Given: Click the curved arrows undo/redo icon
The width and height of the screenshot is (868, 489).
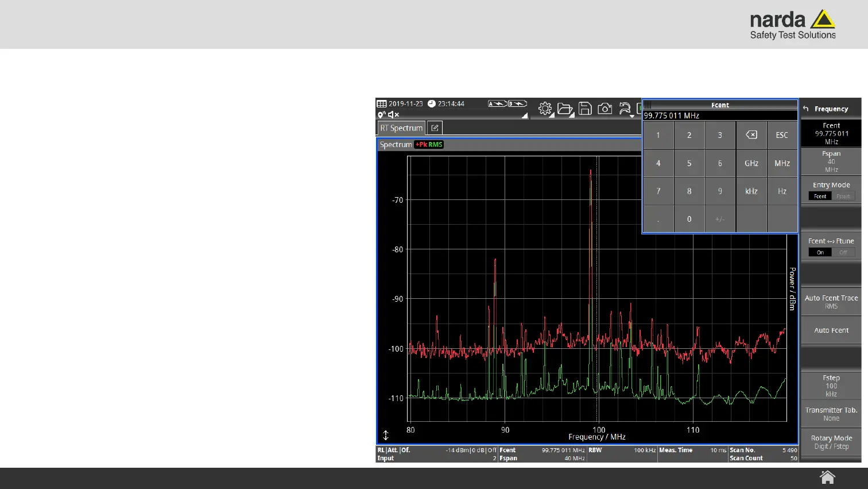Looking at the screenshot, I should point(625,109).
